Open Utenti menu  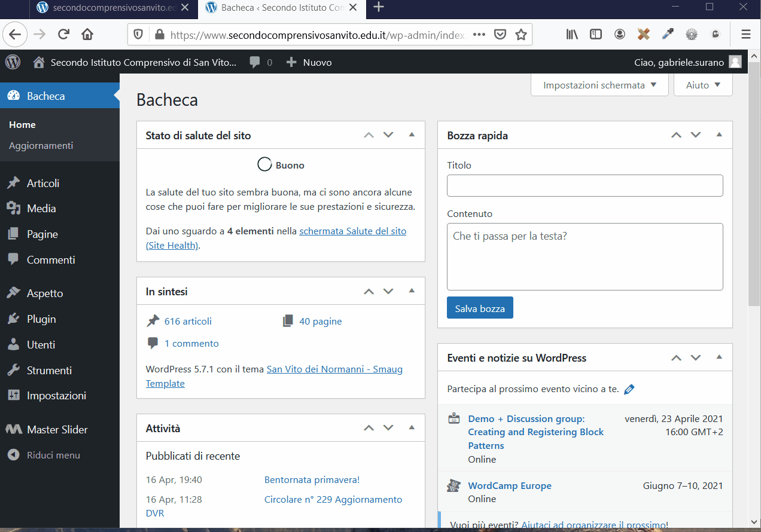click(x=60, y=345)
